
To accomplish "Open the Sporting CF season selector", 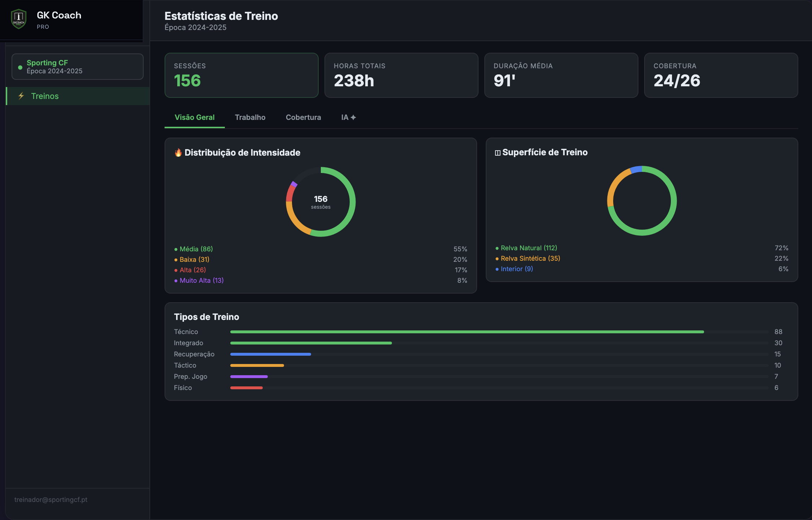I will tap(78, 67).
